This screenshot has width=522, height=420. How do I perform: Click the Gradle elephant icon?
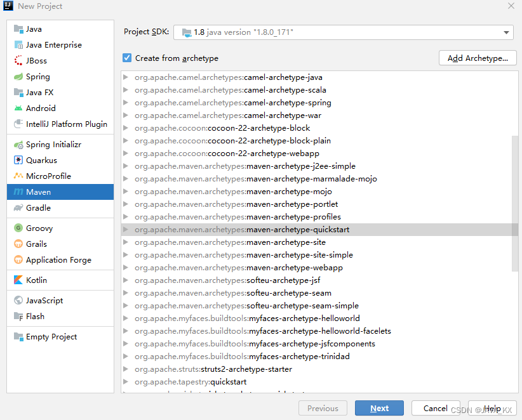(x=18, y=208)
